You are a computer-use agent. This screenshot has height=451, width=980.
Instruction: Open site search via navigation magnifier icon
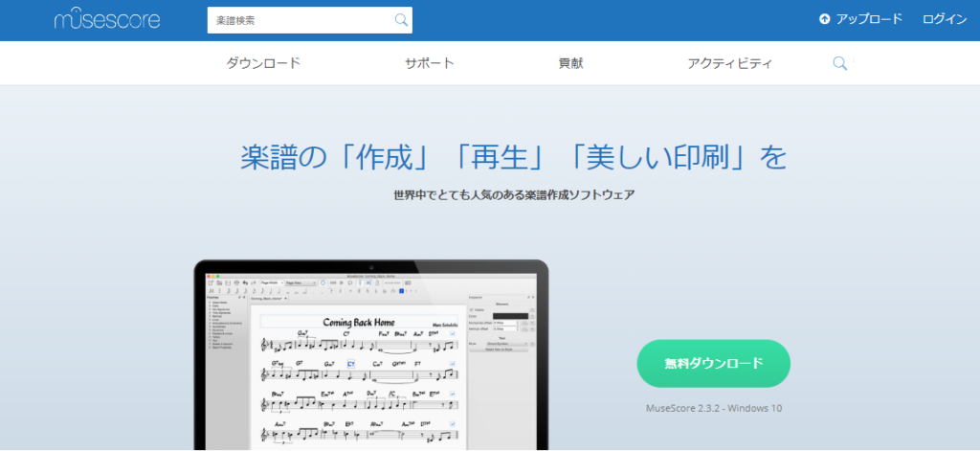coord(839,63)
